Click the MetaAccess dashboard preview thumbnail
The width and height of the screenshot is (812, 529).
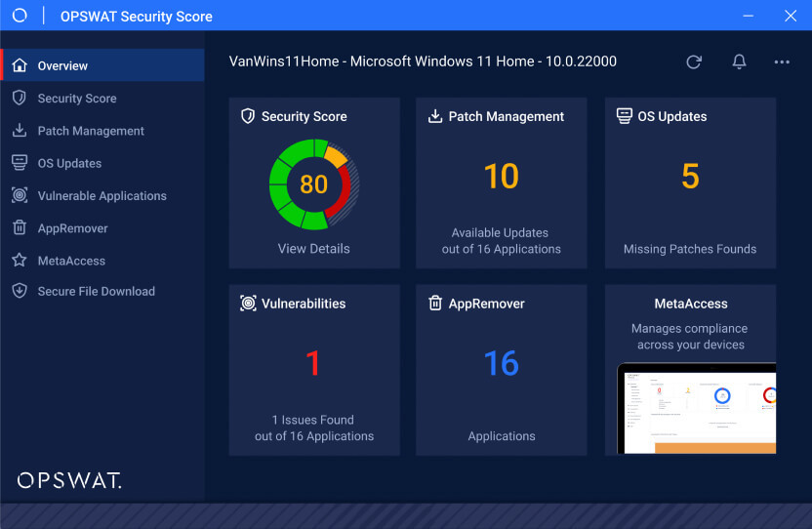[697, 408]
